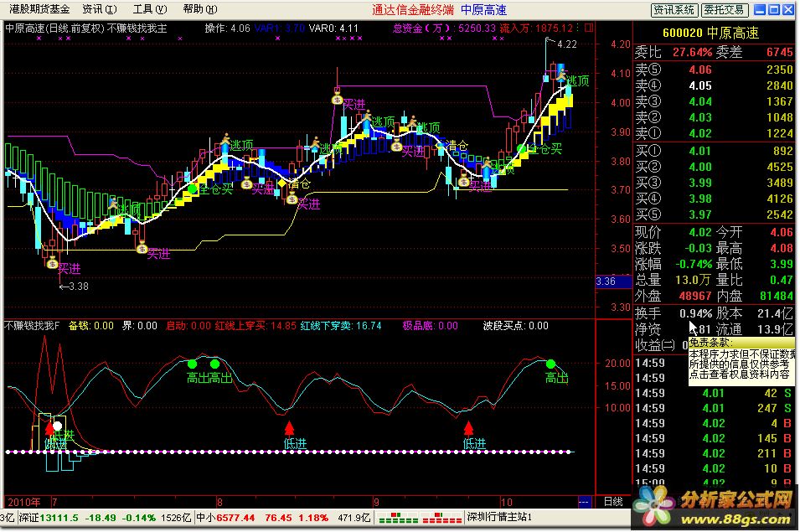Click the 深证 13111.5 index in status bar
This screenshot has width=800, height=532.
point(49,518)
